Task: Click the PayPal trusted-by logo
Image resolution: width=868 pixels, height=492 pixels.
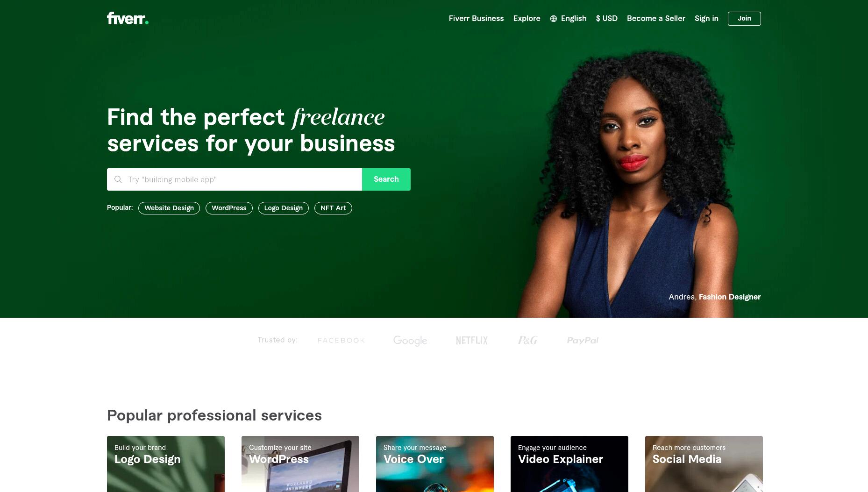Action: 583,340
